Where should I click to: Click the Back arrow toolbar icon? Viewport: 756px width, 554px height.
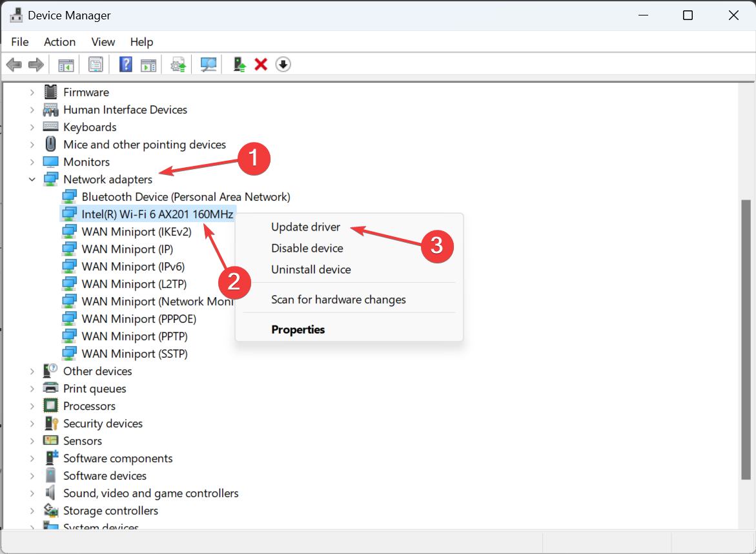(14, 64)
